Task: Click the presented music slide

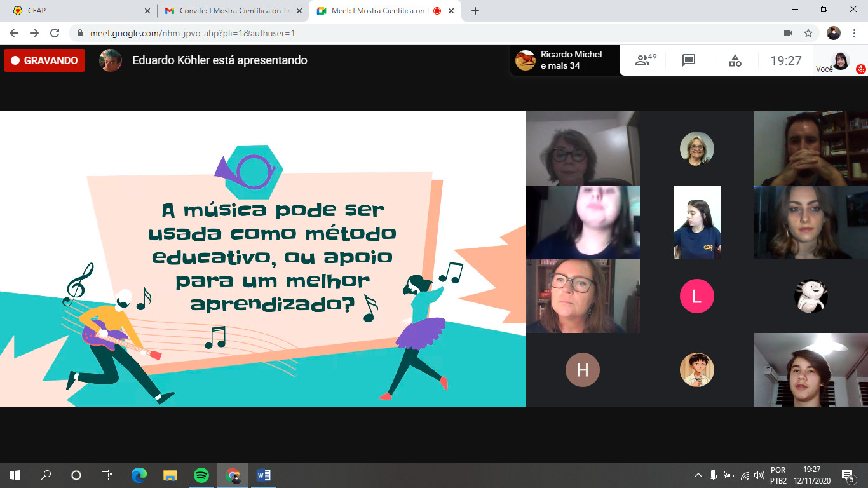Action: (x=262, y=259)
